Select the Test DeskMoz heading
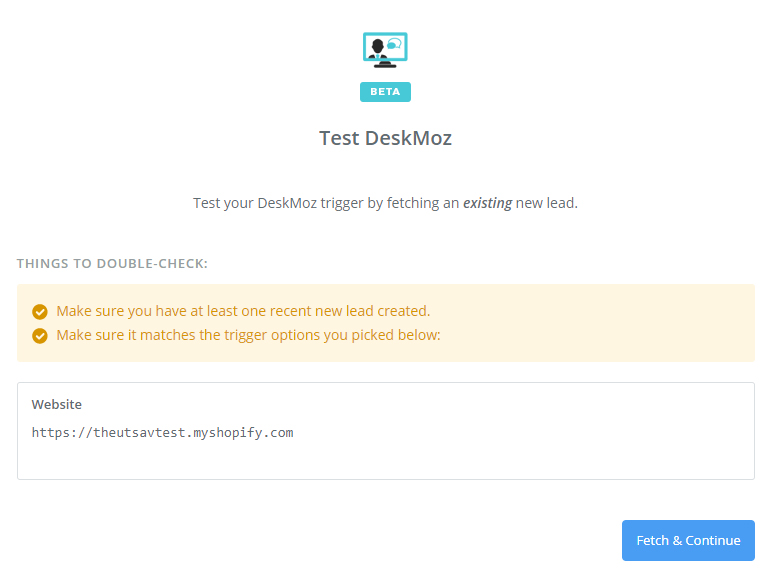Image resolution: width=771 pixels, height=585 pixels. 385,138
